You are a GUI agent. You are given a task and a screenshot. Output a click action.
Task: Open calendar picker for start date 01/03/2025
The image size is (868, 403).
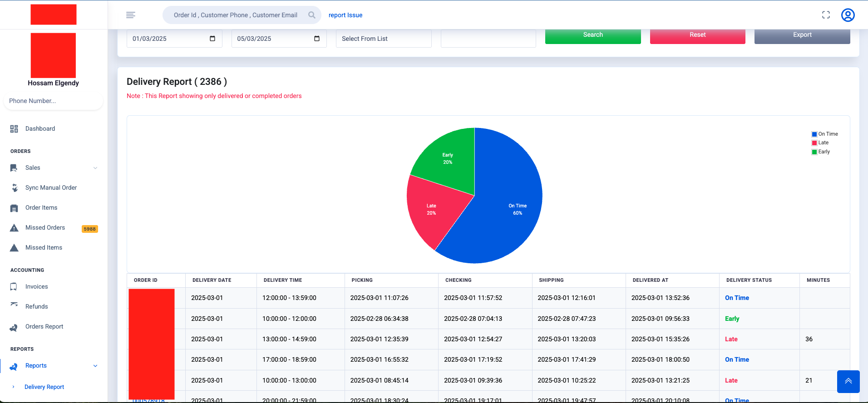tap(212, 39)
